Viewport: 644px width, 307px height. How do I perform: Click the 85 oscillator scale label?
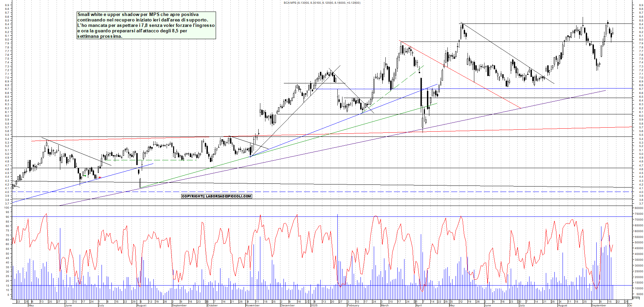[7, 222]
